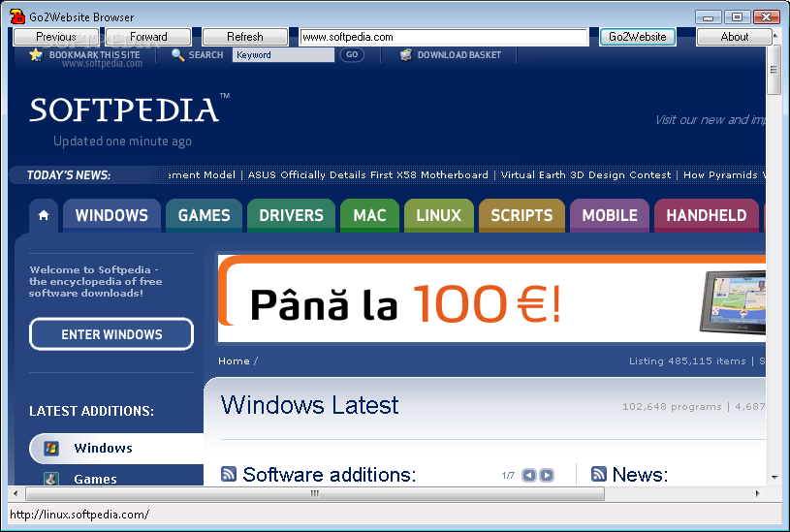
Task: Open the GAMES category tab
Action: click(x=205, y=216)
